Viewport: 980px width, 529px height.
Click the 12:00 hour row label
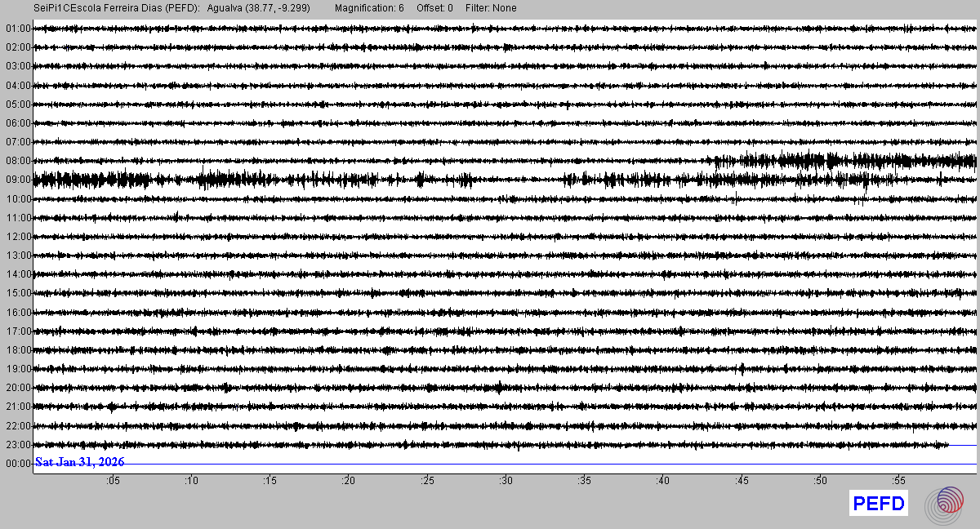(17, 237)
